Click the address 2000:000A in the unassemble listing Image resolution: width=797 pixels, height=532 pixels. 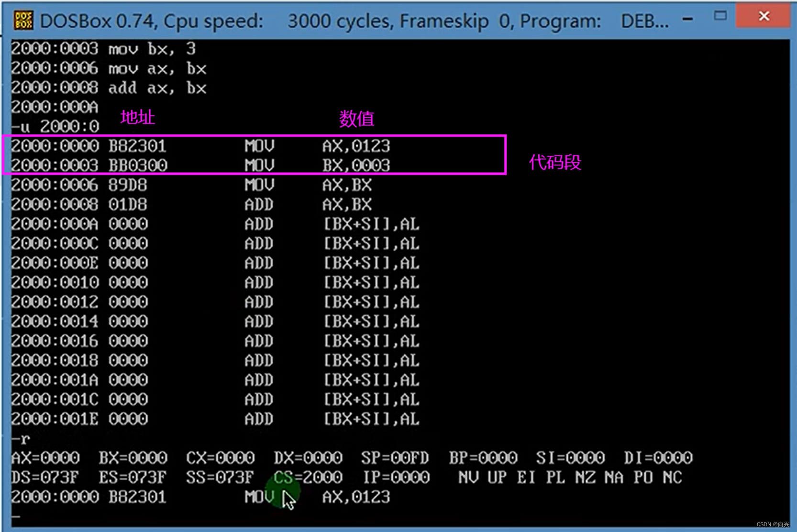[x=55, y=224]
